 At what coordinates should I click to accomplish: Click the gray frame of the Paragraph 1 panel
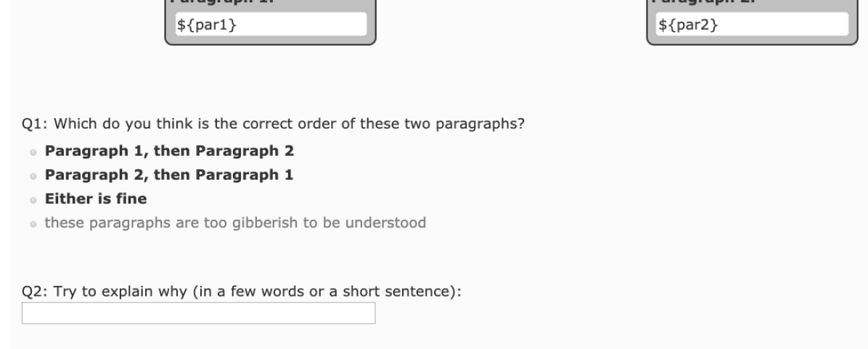[271, 41]
